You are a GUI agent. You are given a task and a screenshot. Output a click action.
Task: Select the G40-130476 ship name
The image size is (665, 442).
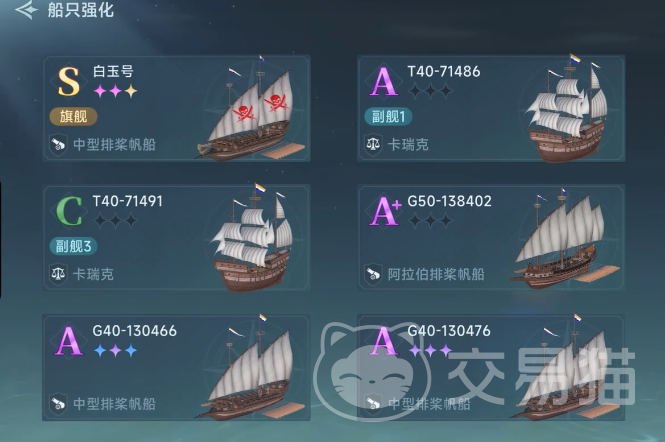[443, 331]
